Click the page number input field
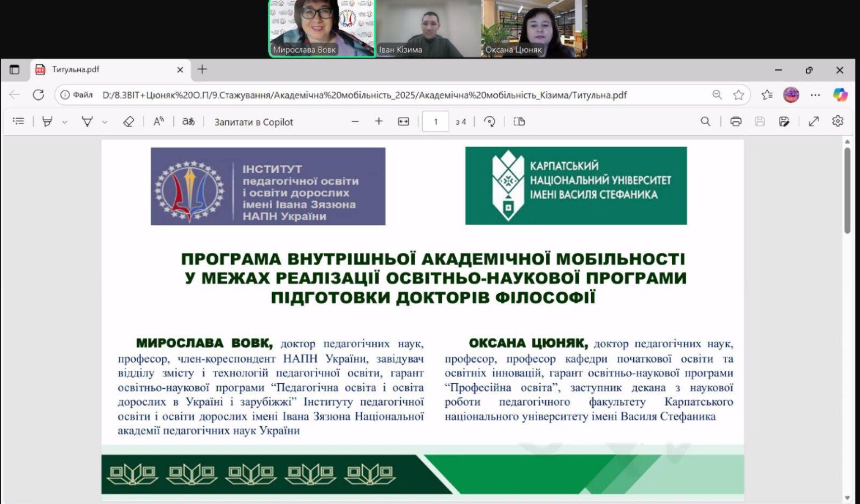The height and width of the screenshot is (504, 860). [x=436, y=121]
